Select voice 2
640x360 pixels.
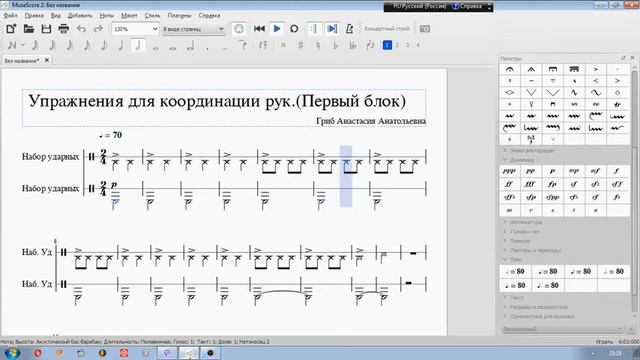tap(397, 45)
